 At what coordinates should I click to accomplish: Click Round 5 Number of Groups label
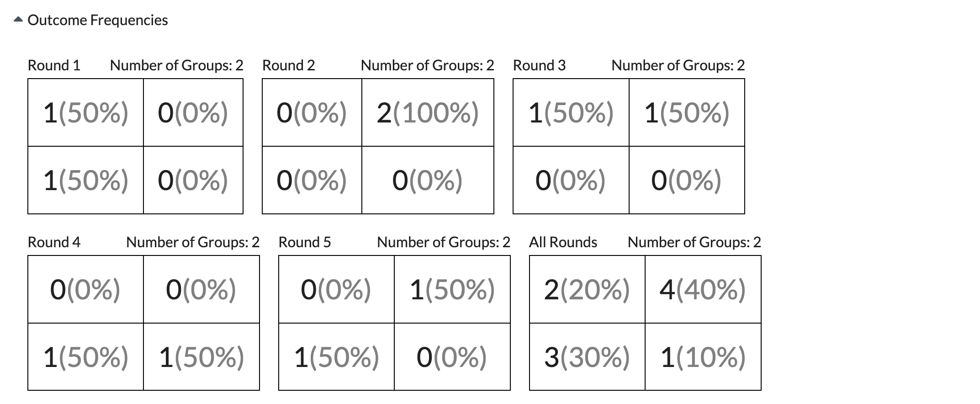coord(443,242)
